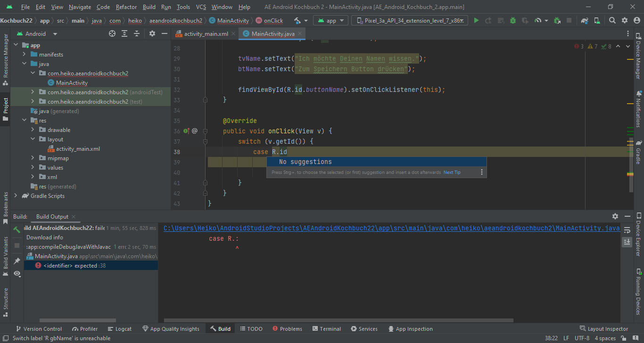Screen dimensions: 644x343
Task: Open the Refactor menu
Action: coord(126,7)
